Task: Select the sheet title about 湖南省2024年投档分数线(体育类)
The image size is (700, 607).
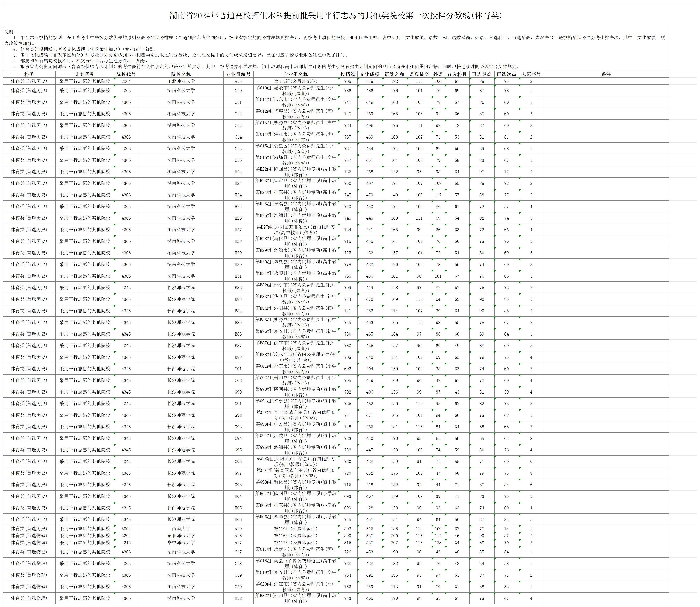Action: (x=336, y=15)
